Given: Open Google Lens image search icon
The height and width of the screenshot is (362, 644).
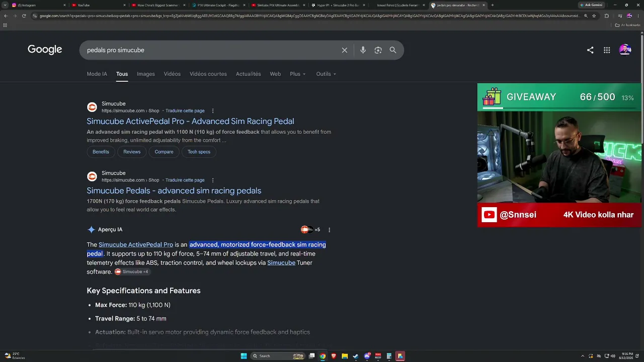Looking at the screenshot, I should coord(378,50).
